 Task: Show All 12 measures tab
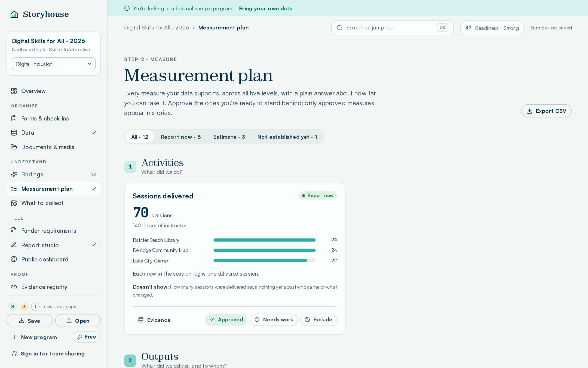click(140, 137)
